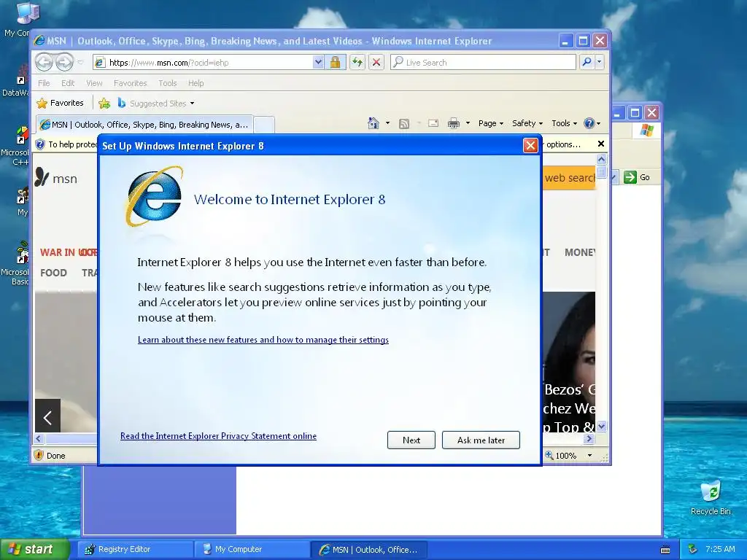Click the Read Mail icon

point(433,123)
